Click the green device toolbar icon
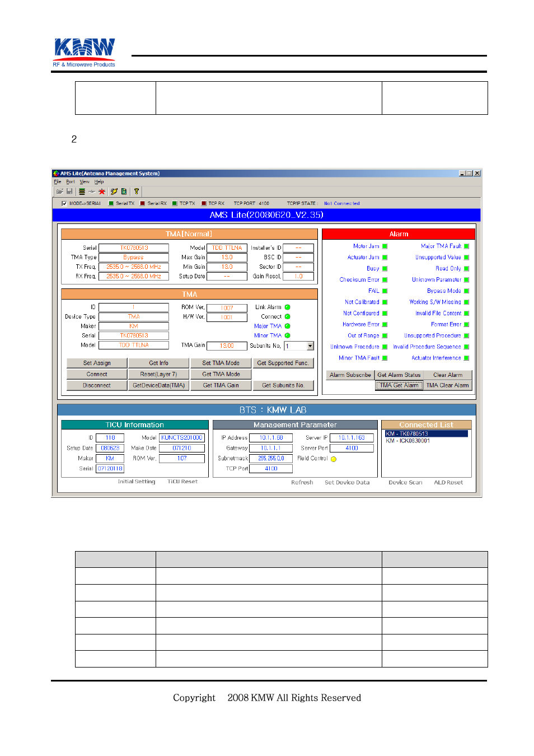 tap(124, 192)
